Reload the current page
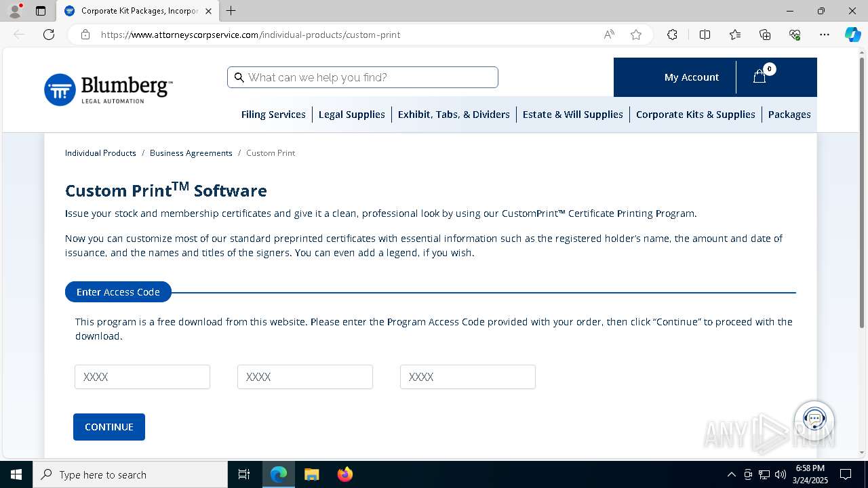Image resolution: width=868 pixels, height=488 pixels. [49, 35]
